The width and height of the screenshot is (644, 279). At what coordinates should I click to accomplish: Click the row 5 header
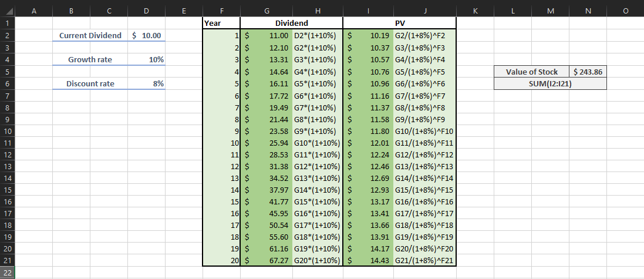(x=7, y=72)
